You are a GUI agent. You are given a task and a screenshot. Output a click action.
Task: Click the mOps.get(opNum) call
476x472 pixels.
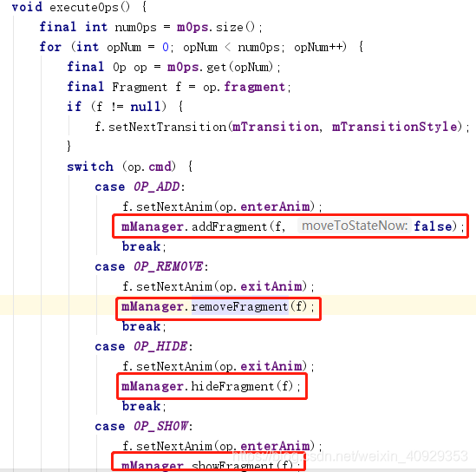[220, 67]
